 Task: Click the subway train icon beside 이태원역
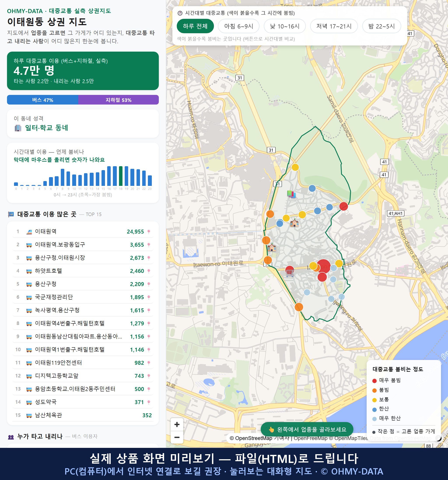[x=29, y=232]
